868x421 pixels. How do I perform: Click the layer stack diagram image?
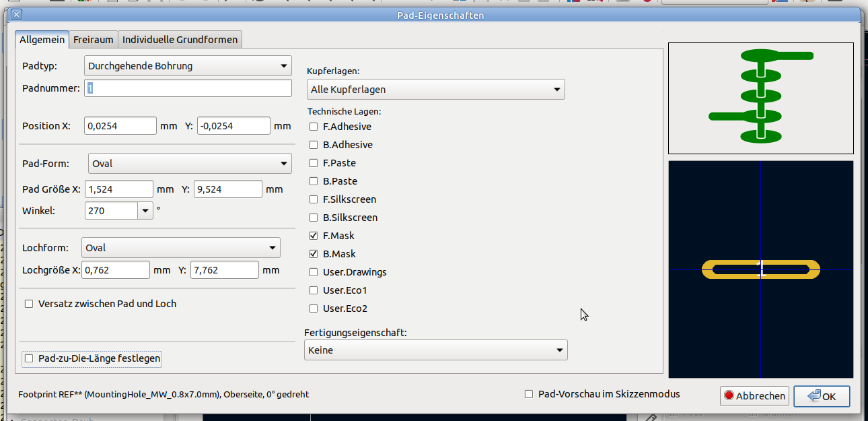pos(761,98)
